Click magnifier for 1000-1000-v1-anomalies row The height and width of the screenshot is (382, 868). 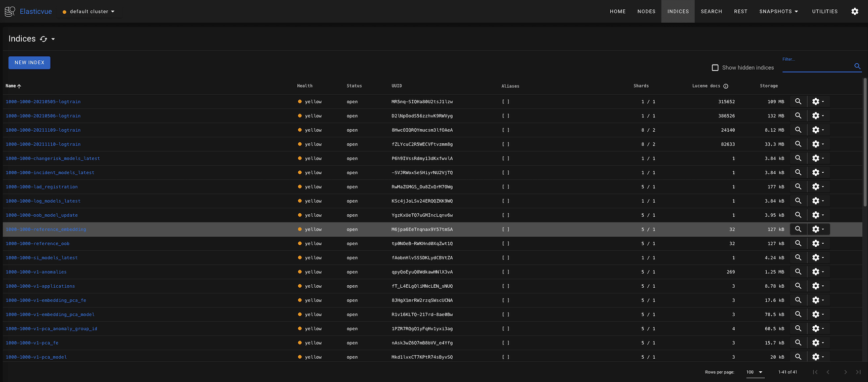[798, 272]
